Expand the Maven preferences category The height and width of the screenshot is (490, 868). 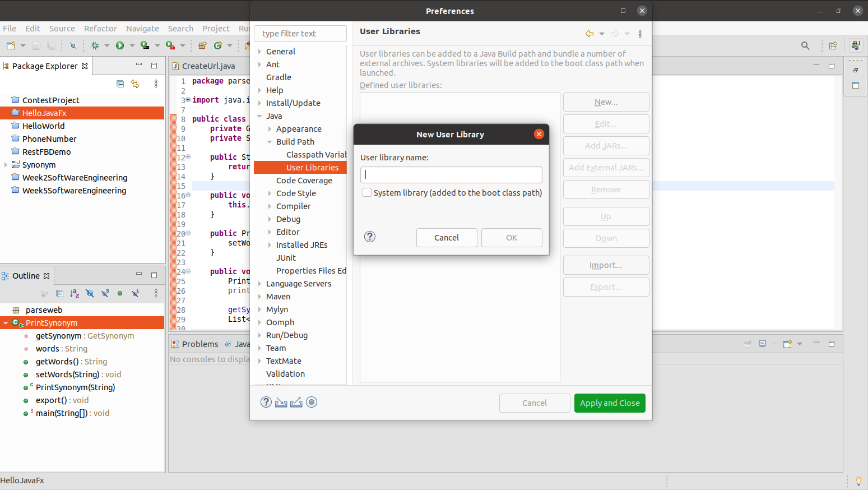pos(261,296)
